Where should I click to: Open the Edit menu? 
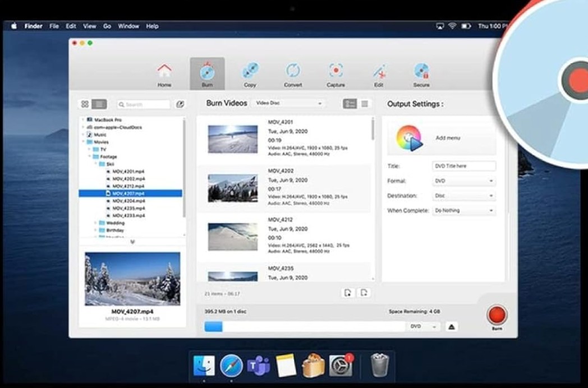71,26
